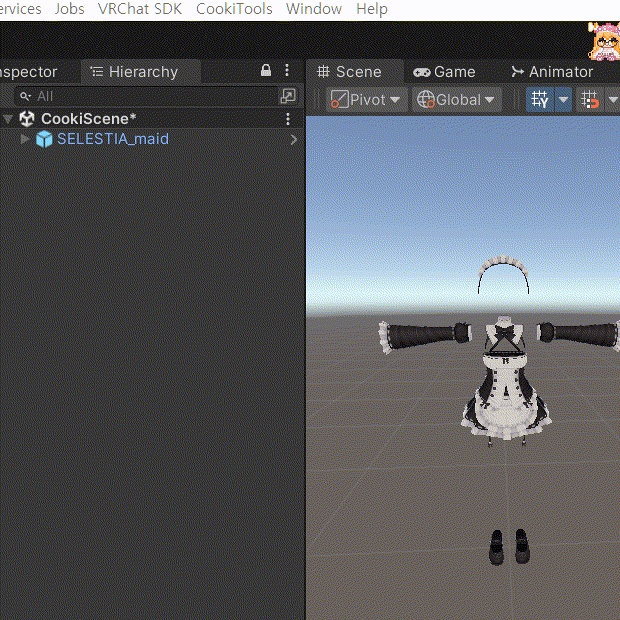
Task: Click the search magnifier icon in Hierarchy
Action: pos(25,96)
